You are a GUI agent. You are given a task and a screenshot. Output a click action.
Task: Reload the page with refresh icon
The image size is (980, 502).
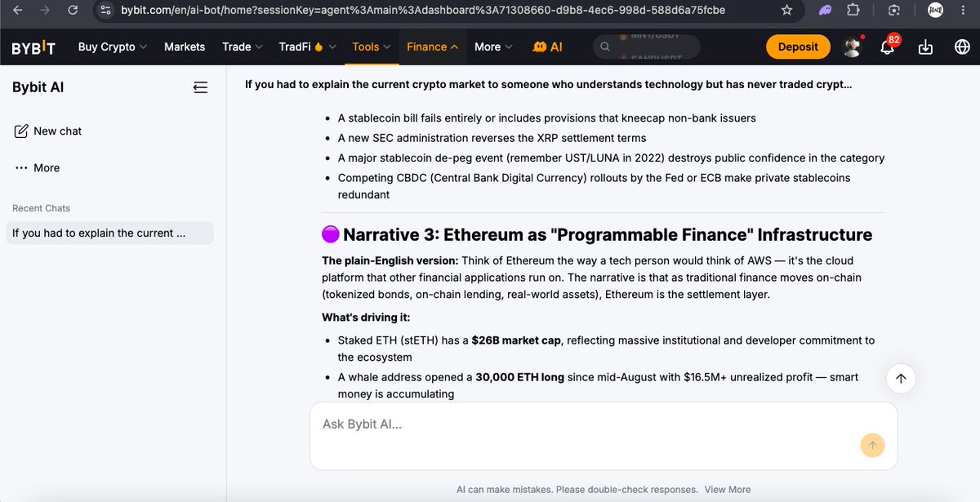[x=73, y=11]
